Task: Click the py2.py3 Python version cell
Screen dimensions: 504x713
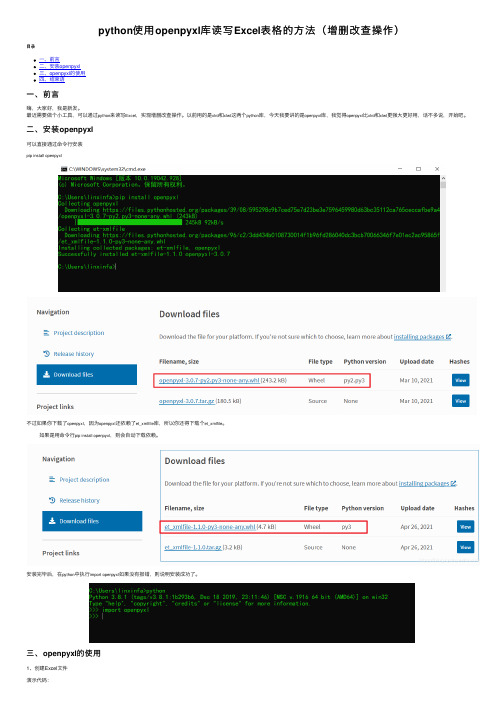Action: 354,380
